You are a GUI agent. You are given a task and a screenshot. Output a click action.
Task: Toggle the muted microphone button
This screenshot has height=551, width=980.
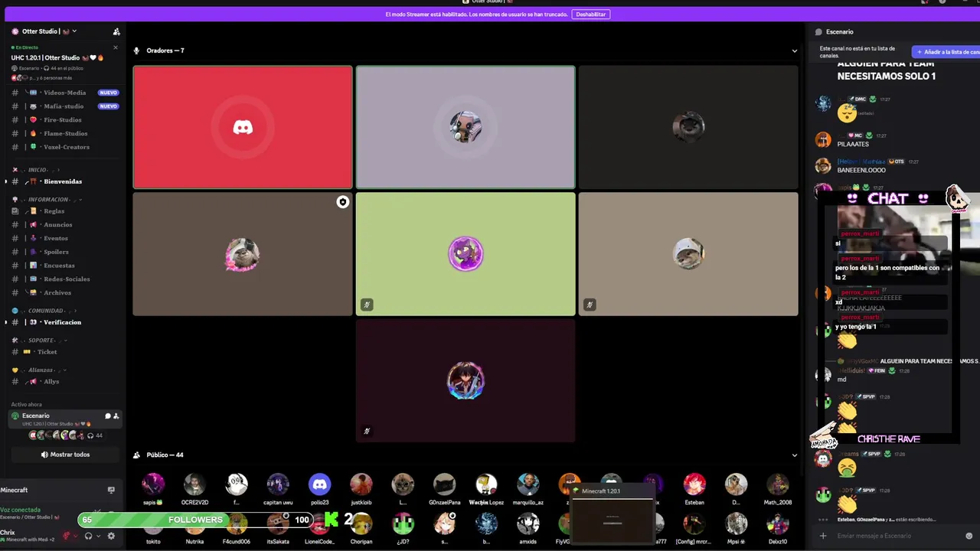[x=67, y=536]
